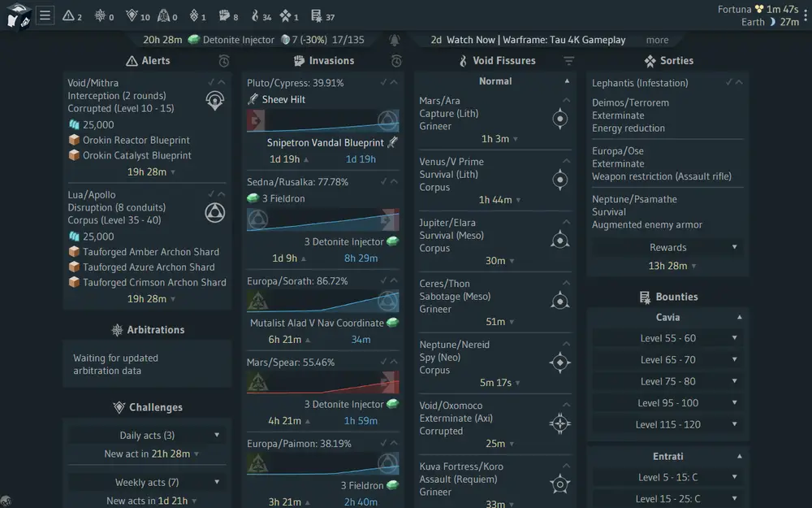Collapse the Entrati bounties section

tap(740, 456)
